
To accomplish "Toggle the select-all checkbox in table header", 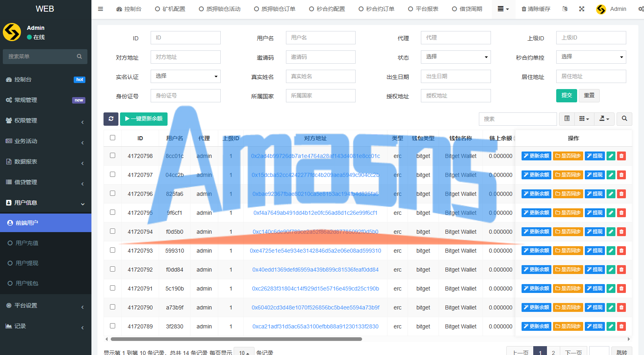I will (112, 138).
